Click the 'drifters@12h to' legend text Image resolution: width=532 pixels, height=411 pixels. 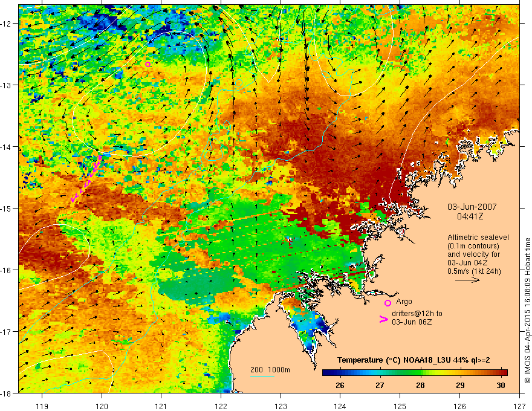point(417,314)
